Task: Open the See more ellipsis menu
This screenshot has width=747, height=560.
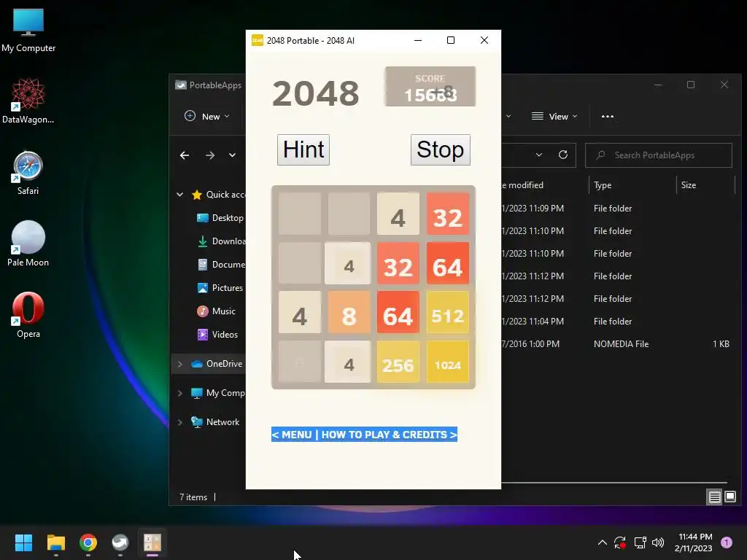Action: coord(608,116)
